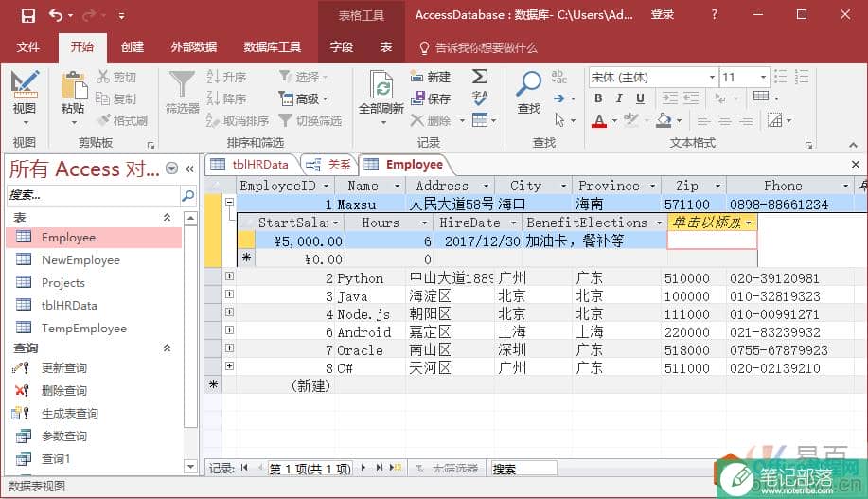Open the View (视图) button
Viewport: 868px width, 499px height.
click(x=25, y=98)
